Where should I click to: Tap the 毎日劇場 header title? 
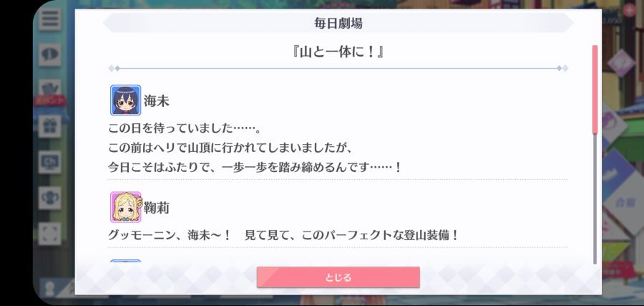338,24
